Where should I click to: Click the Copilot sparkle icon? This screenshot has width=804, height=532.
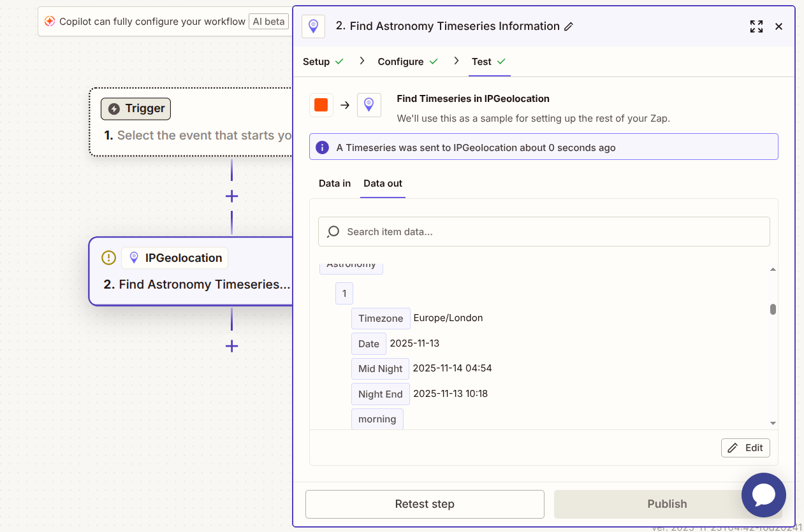tap(49, 22)
